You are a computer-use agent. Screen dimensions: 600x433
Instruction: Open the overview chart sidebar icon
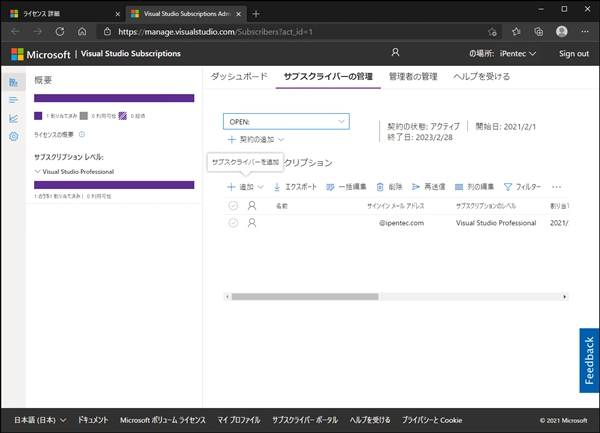point(13,82)
